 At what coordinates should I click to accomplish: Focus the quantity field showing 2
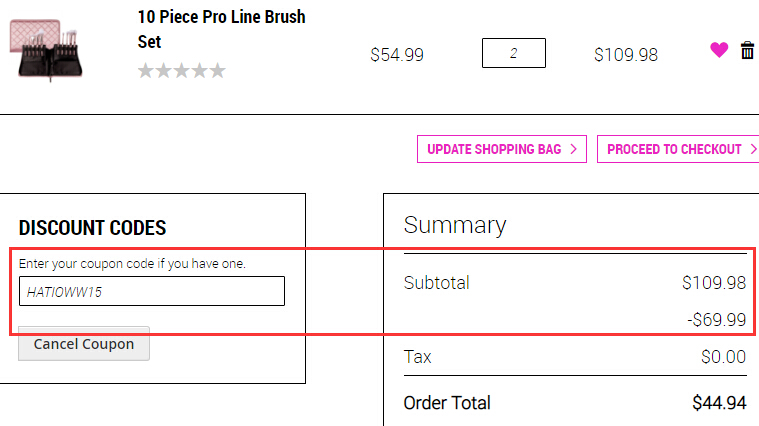(514, 53)
